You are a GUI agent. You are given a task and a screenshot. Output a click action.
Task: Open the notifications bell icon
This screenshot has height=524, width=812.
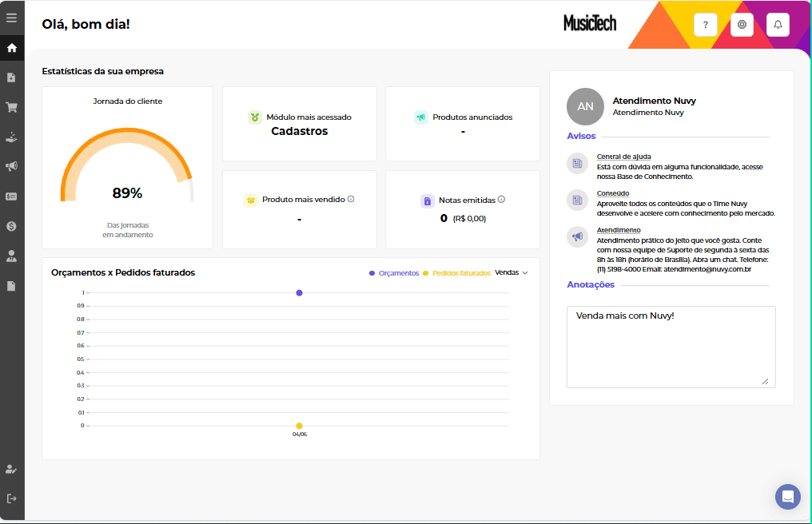click(778, 25)
